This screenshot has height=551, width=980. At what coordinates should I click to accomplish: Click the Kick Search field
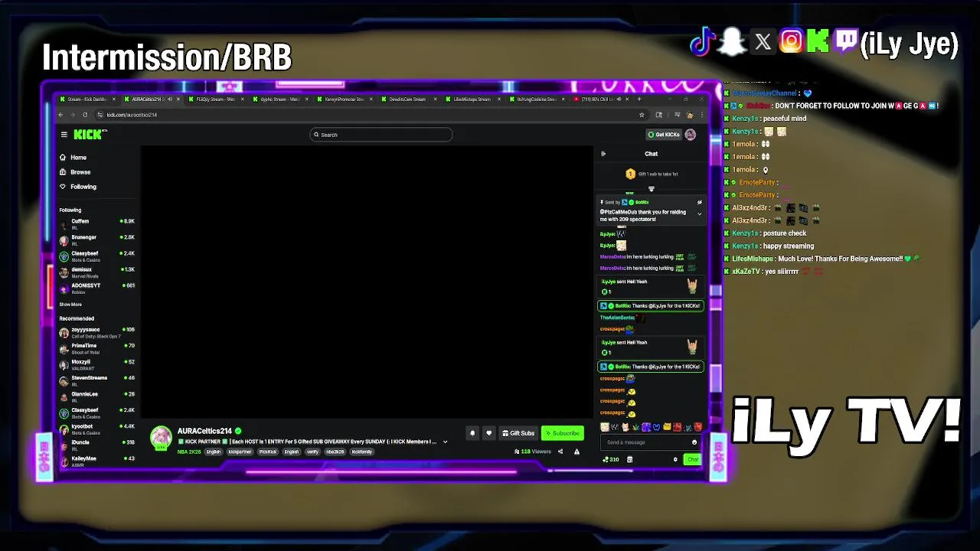(x=381, y=135)
